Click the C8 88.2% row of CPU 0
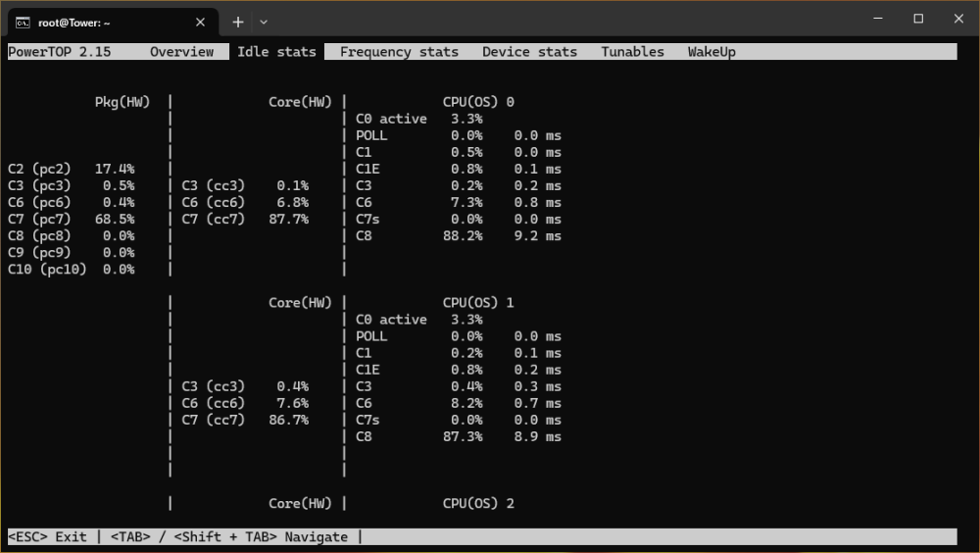This screenshot has width=980, height=553. tap(458, 236)
